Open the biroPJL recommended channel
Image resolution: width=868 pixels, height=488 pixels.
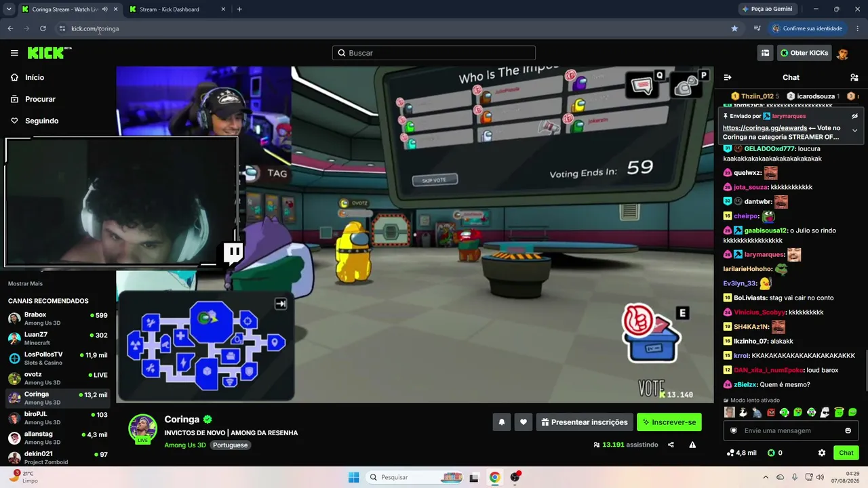[x=58, y=418]
